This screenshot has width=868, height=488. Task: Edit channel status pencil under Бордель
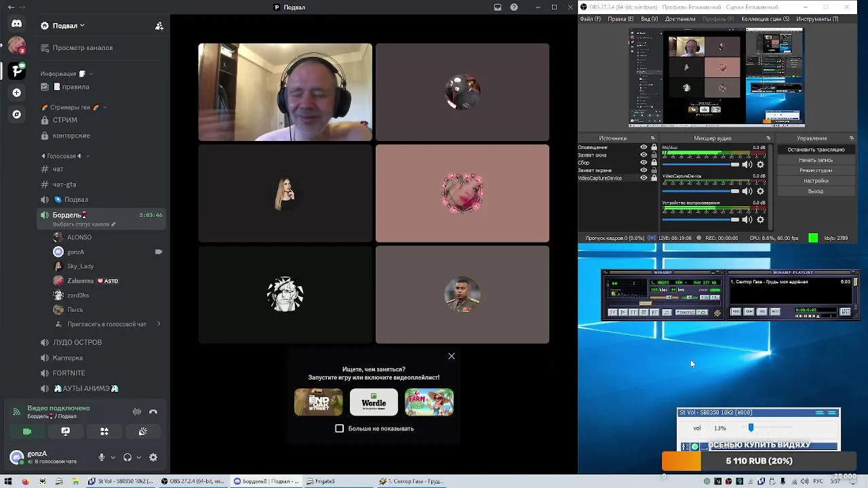(113, 224)
